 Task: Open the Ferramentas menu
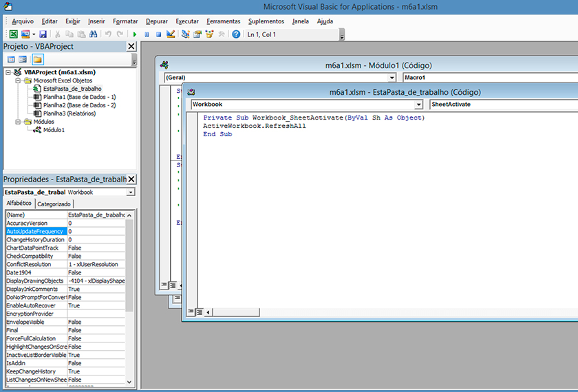(224, 21)
